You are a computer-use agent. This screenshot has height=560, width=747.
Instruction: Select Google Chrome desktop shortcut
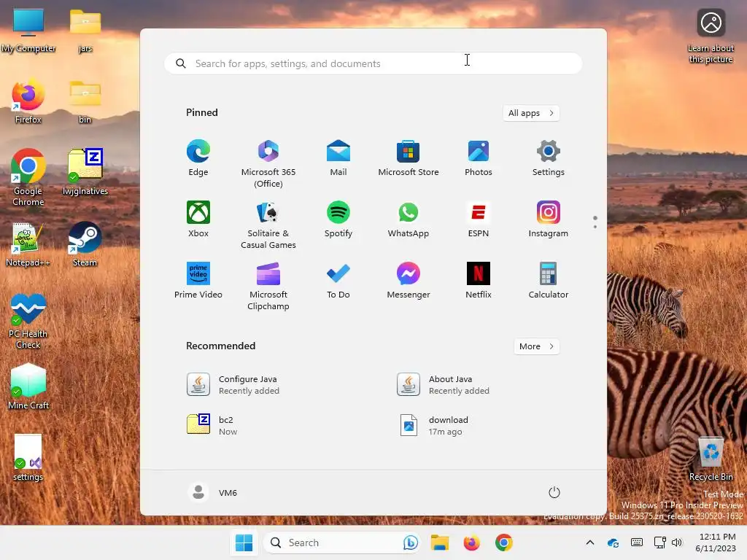(x=28, y=177)
